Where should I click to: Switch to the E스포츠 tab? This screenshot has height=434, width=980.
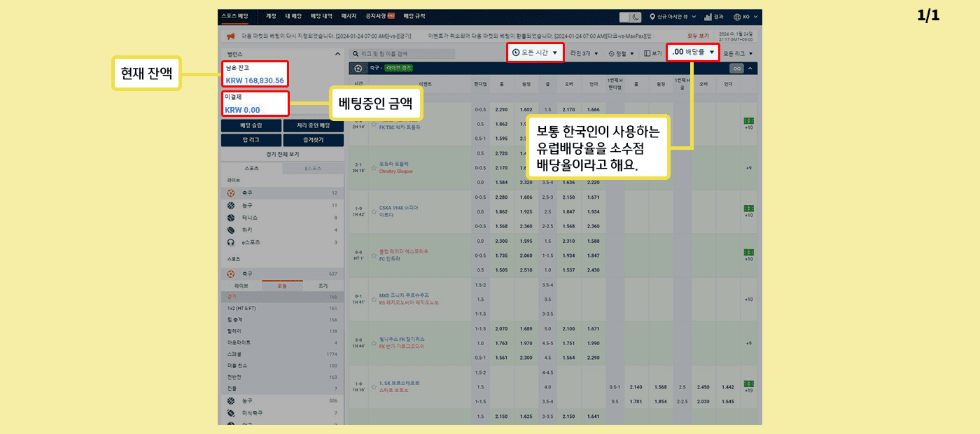[x=313, y=169]
